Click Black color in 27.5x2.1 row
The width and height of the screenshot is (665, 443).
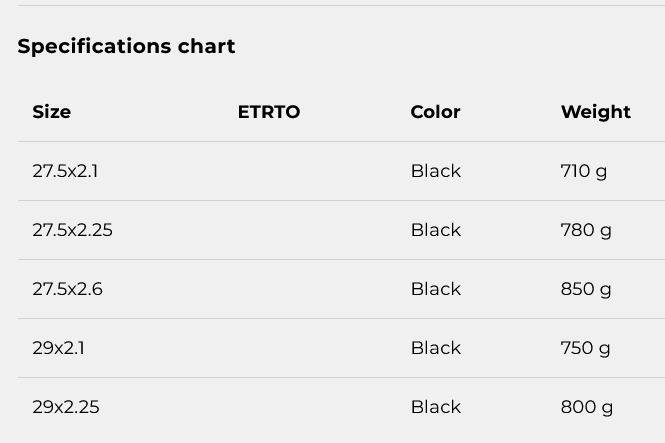point(436,171)
